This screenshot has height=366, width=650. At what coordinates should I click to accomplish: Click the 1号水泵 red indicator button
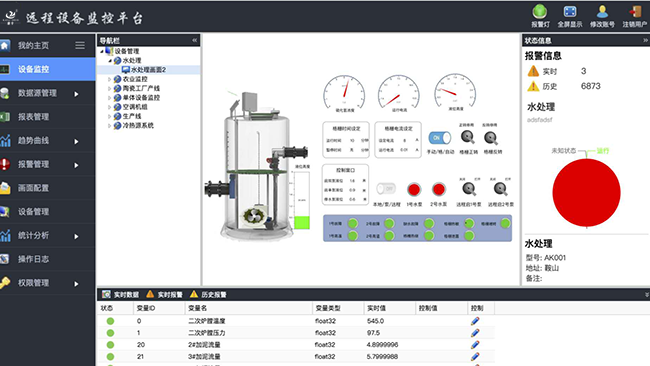414,189
